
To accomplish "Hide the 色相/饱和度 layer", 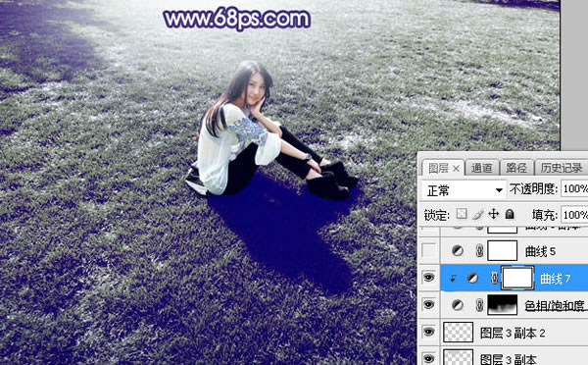I will [429, 304].
